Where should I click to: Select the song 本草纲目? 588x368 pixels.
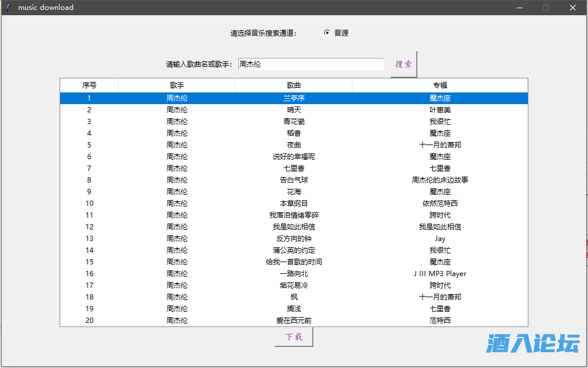pyautogui.click(x=293, y=204)
